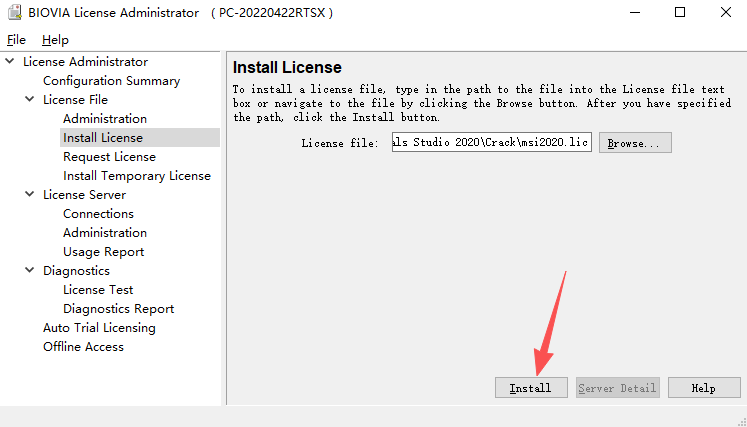Maximize the License Administrator window
The image size is (747, 427).
pyautogui.click(x=680, y=12)
